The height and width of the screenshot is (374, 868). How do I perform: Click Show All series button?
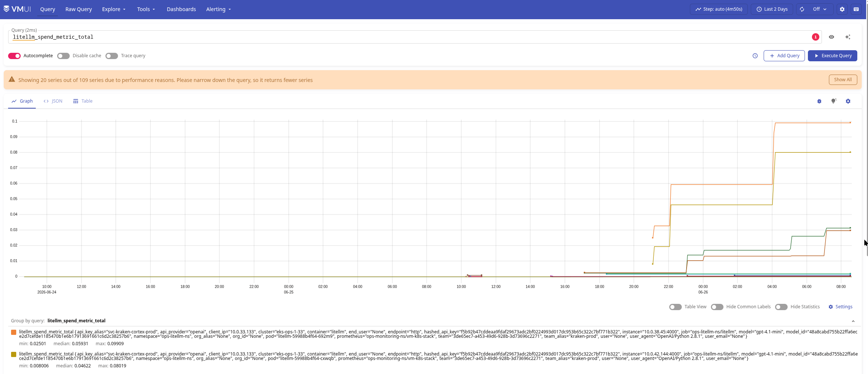point(843,80)
